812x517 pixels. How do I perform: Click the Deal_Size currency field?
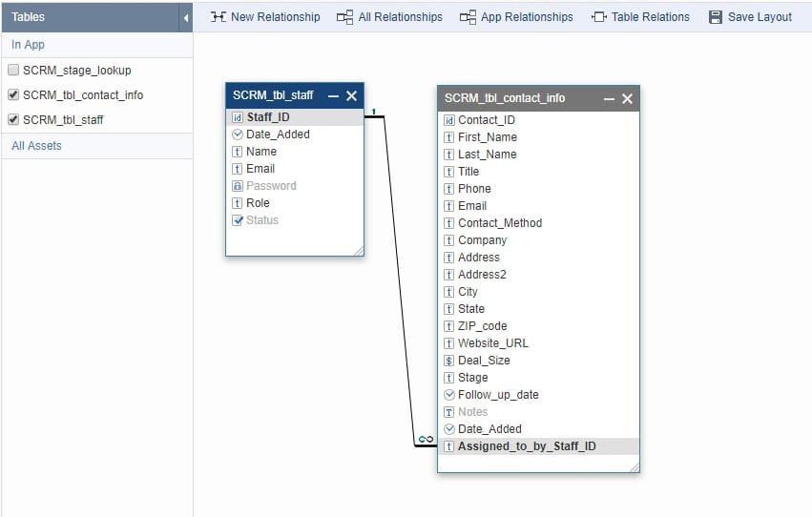point(484,361)
